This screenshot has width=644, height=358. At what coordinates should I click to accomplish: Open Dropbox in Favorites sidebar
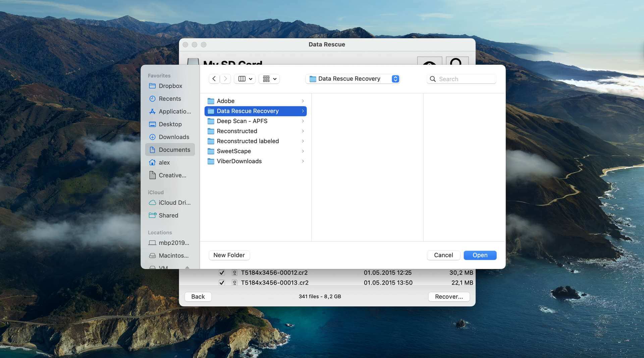[170, 86]
